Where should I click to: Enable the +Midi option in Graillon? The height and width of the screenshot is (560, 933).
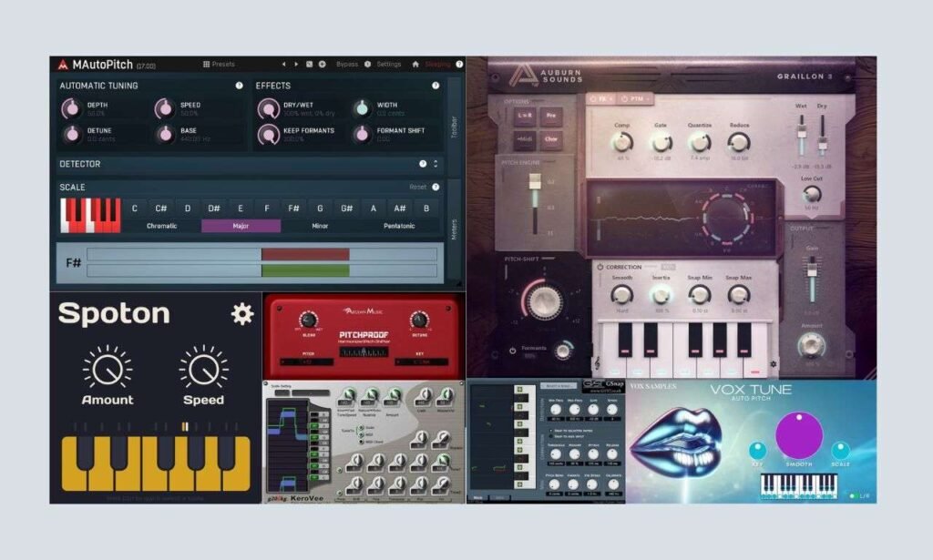525,138
